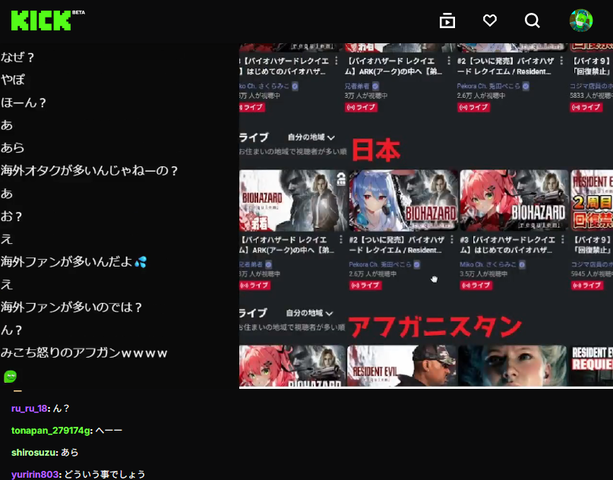Open Miko Ch. さくらみこ channel link in 日本 row

[488, 265]
